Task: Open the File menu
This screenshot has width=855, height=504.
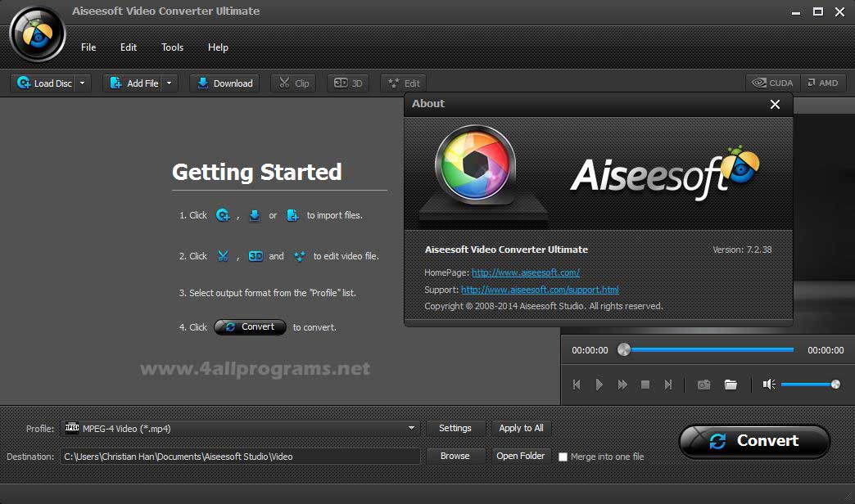Action: (x=88, y=47)
